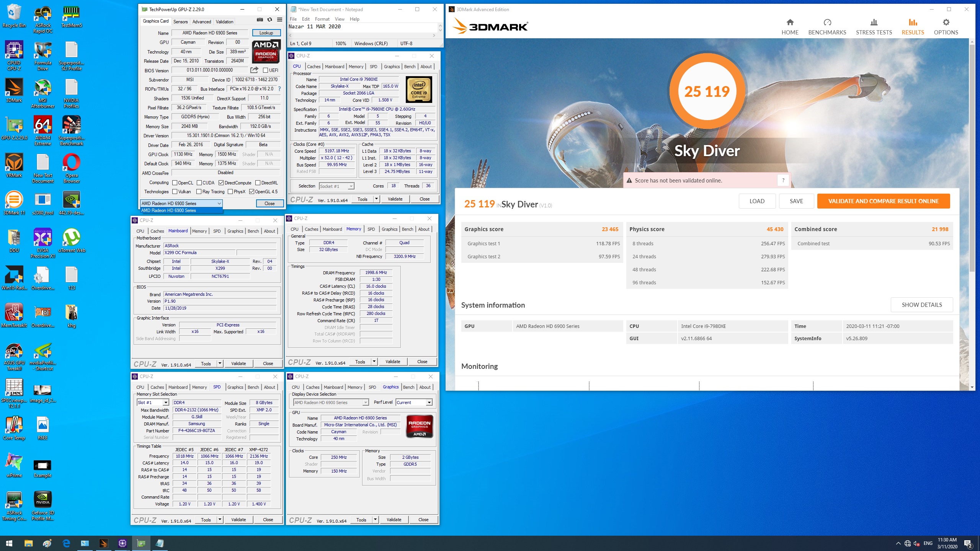Open Tools dropdown arrow in CPU-Z Graphics window
This screenshot has height=551, width=980.
tap(375, 520)
